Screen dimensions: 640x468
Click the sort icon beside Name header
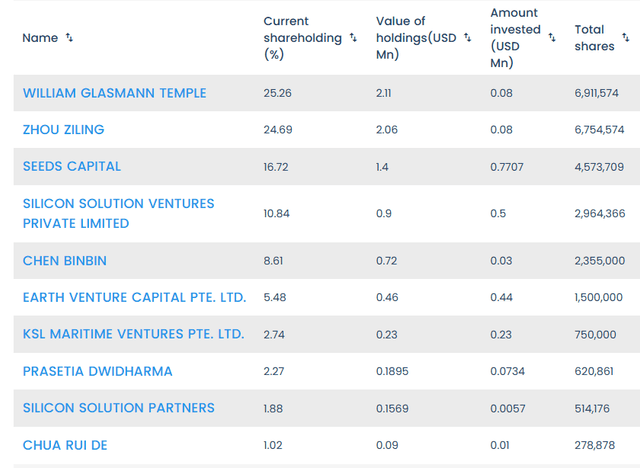click(x=69, y=38)
